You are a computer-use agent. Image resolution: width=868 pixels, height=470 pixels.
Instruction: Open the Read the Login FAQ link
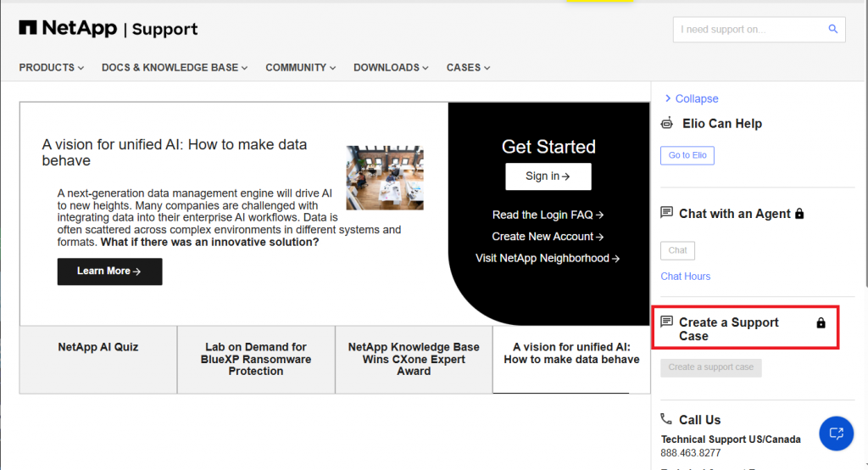pos(548,215)
